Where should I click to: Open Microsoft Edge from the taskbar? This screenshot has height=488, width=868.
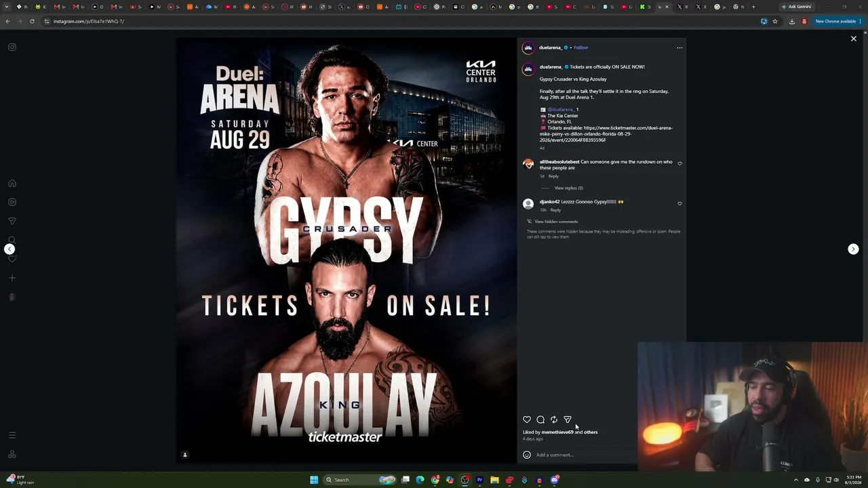click(x=420, y=480)
